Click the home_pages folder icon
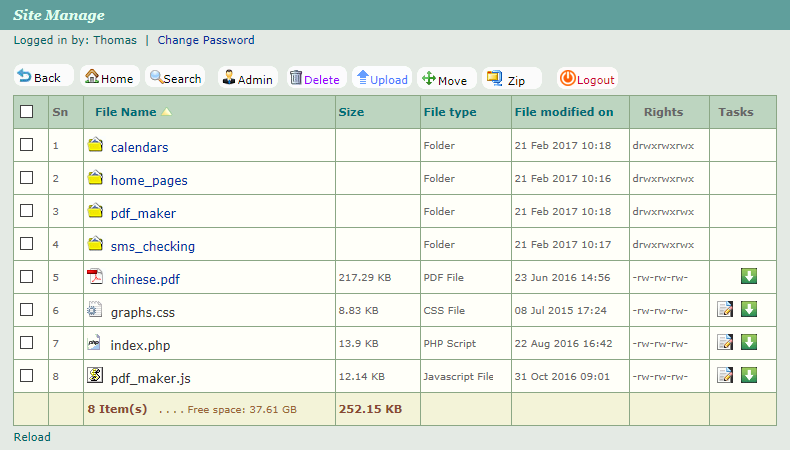The image size is (790, 450). coord(95,178)
